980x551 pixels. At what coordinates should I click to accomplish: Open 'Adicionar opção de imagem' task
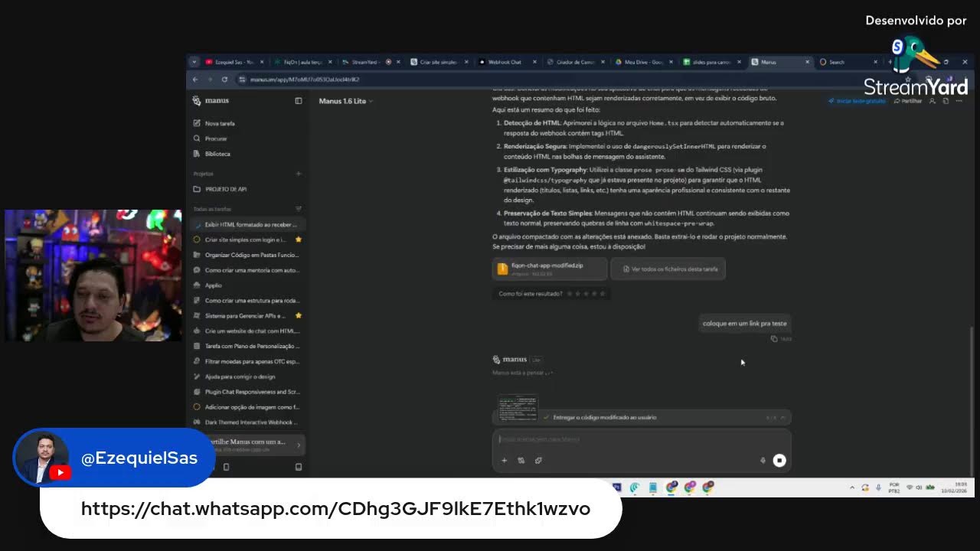point(247,407)
